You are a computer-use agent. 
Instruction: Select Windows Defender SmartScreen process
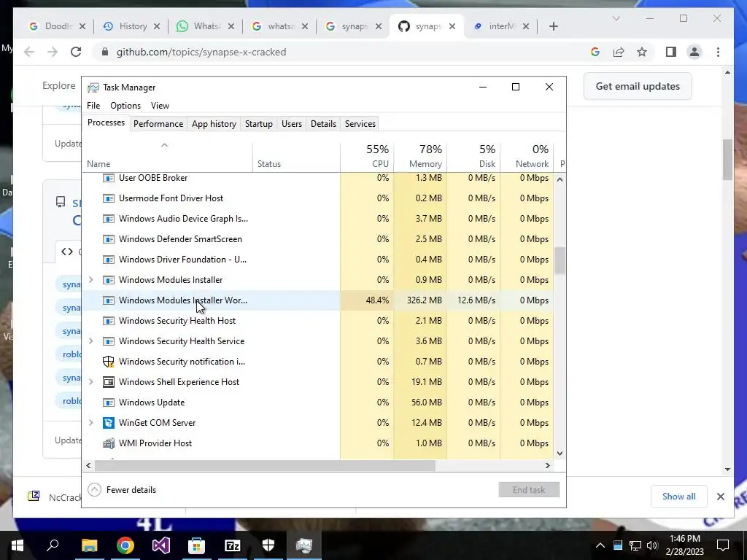pyautogui.click(x=317, y=239)
